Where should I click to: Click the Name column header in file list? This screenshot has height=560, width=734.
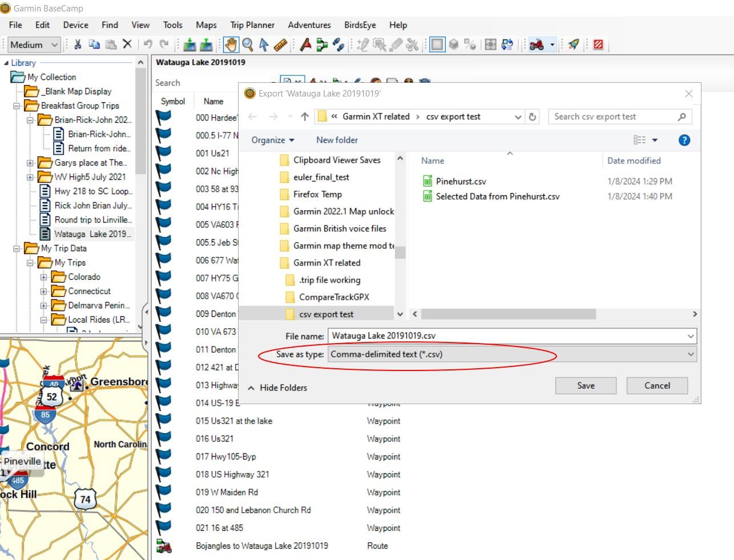432,161
